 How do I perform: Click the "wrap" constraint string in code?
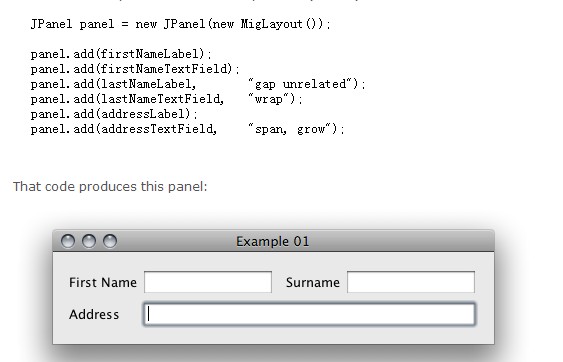pyautogui.click(x=269, y=98)
